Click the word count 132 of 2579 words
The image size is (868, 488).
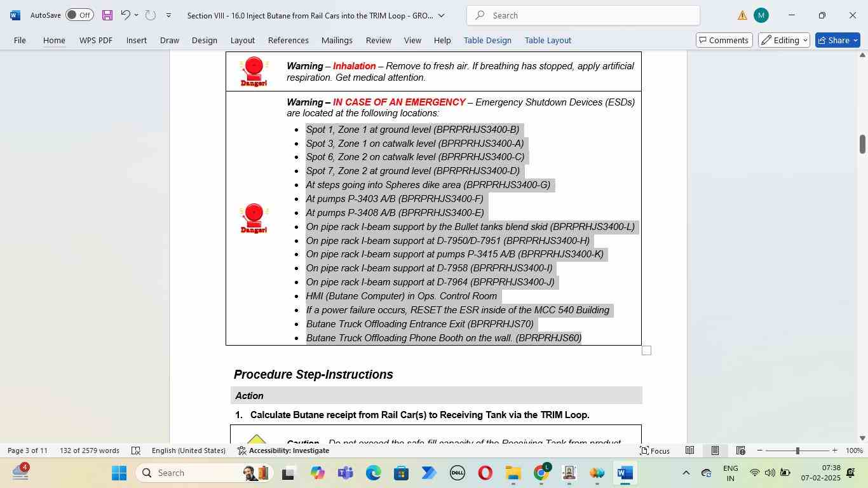tap(90, 451)
